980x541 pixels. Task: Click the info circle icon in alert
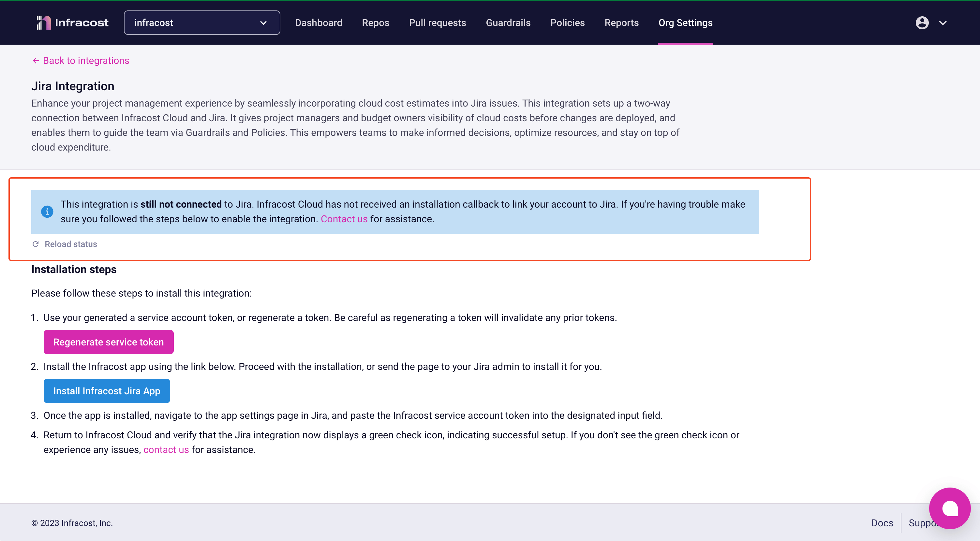47,211
